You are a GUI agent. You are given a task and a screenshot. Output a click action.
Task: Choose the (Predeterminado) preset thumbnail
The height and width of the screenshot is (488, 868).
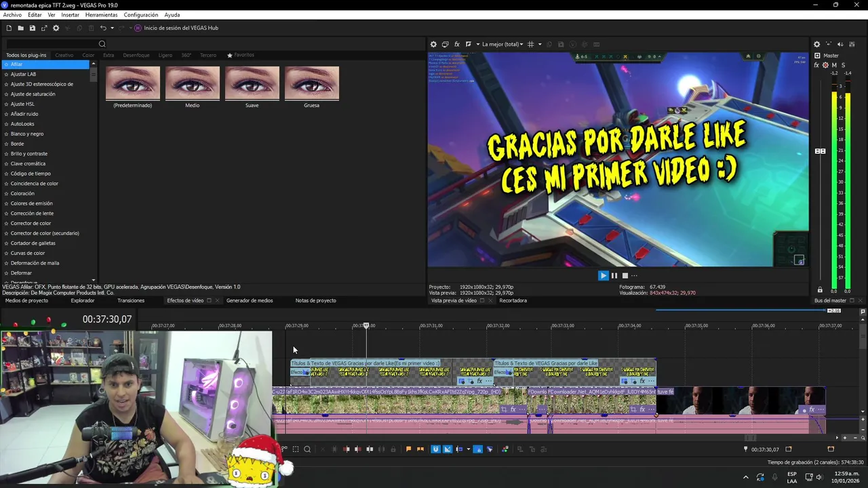tap(133, 83)
